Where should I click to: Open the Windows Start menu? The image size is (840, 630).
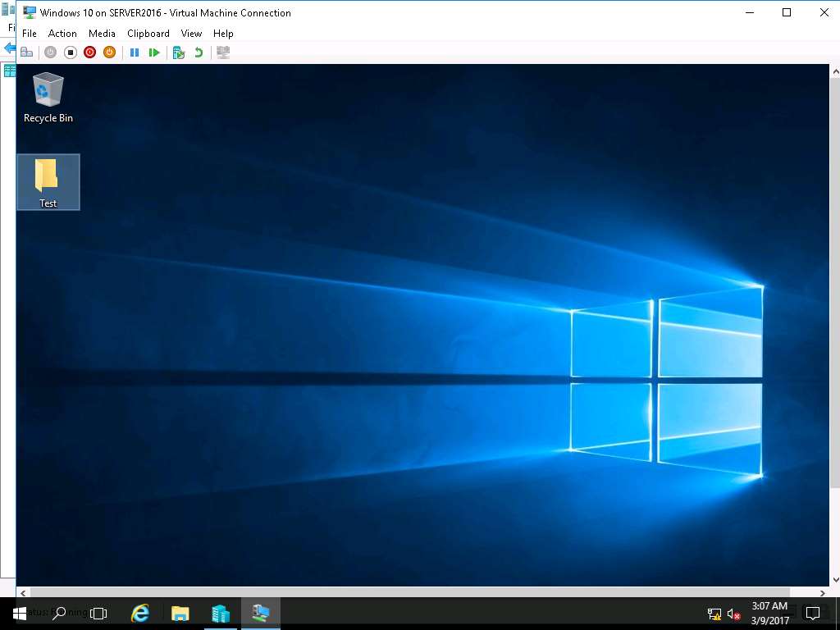[20, 614]
